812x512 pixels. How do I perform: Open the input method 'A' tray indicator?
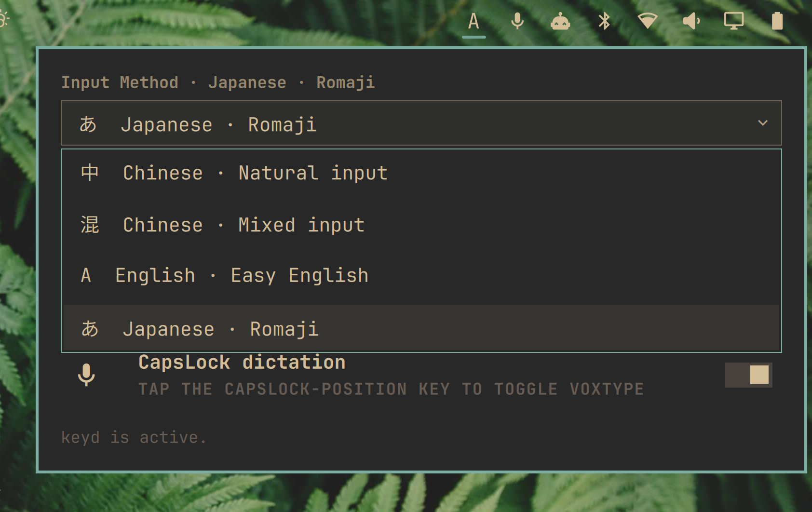(474, 22)
